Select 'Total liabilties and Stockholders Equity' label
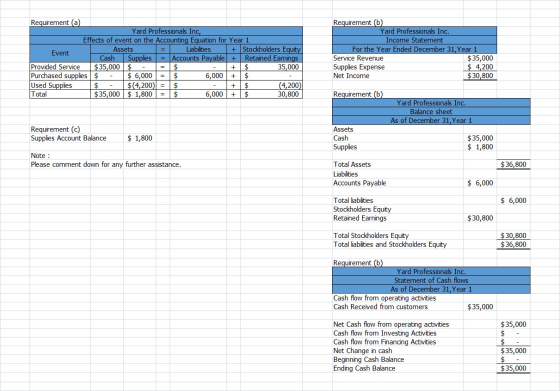Screen dimensions: 560x391 click(390, 245)
